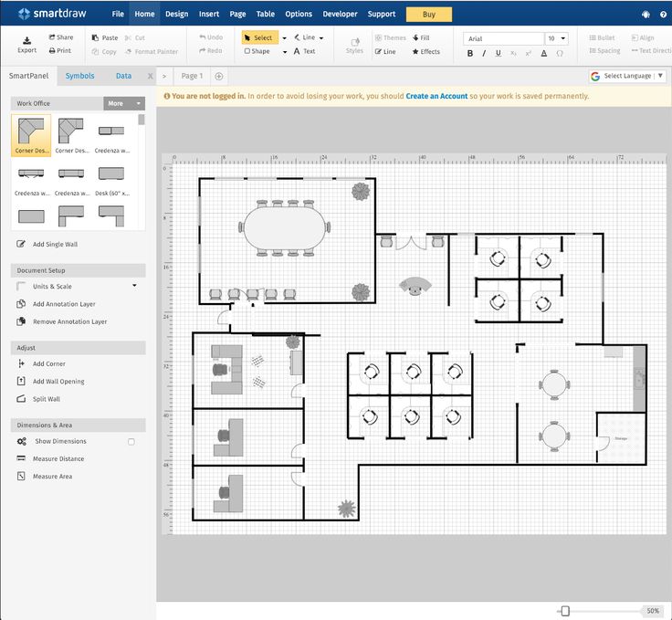Apply bold formatting

[470, 54]
